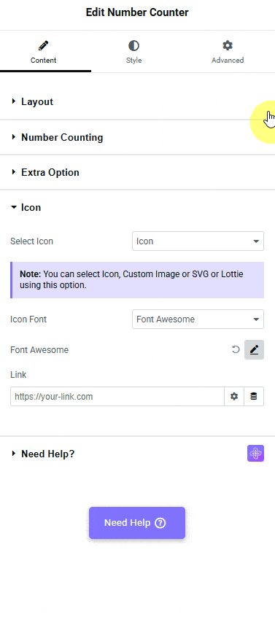
Task: Click the Edit Number Counter title
Action: point(137,12)
